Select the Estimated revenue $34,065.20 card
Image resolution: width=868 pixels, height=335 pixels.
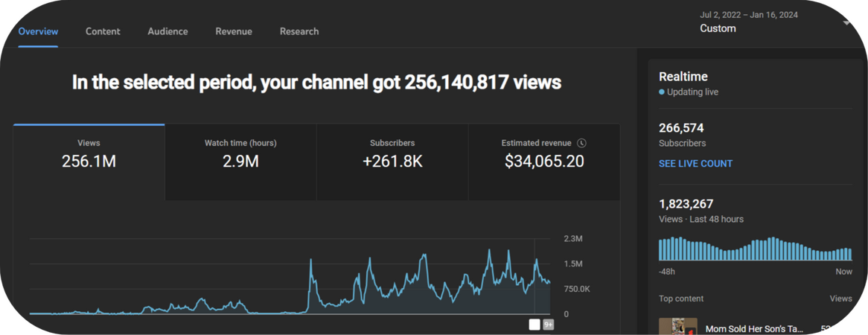point(544,162)
